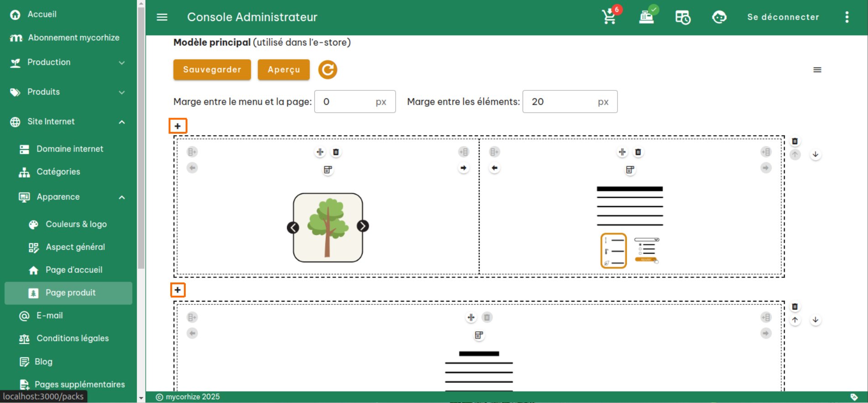The width and height of the screenshot is (868, 403).
Task: Select the orange-outlined attribute list layout
Action: click(x=614, y=251)
